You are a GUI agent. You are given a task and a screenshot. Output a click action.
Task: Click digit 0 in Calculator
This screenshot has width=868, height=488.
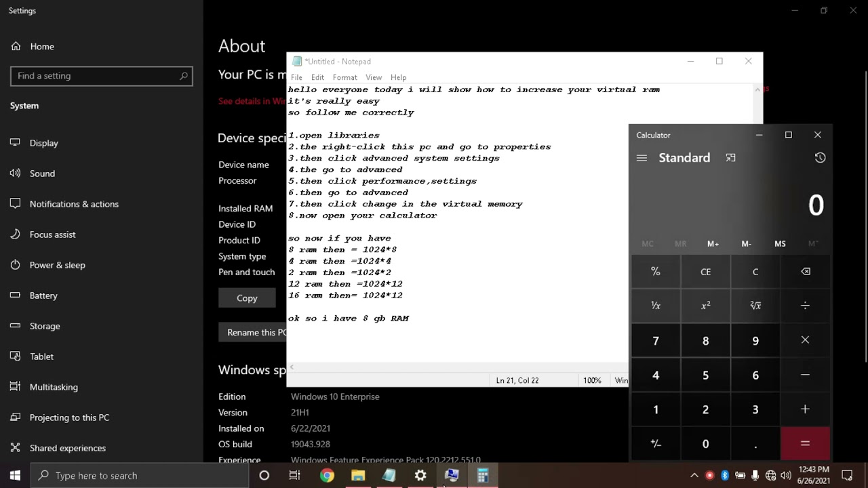coord(705,444)
